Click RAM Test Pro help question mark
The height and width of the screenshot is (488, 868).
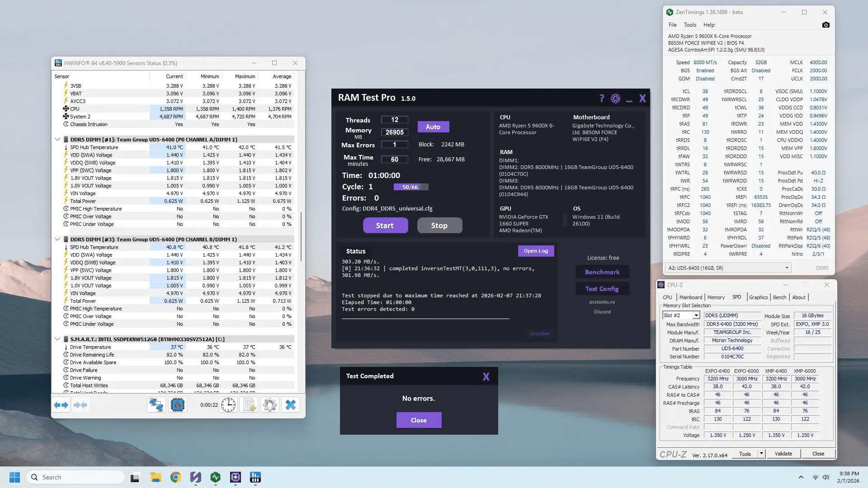pos(601,99)
